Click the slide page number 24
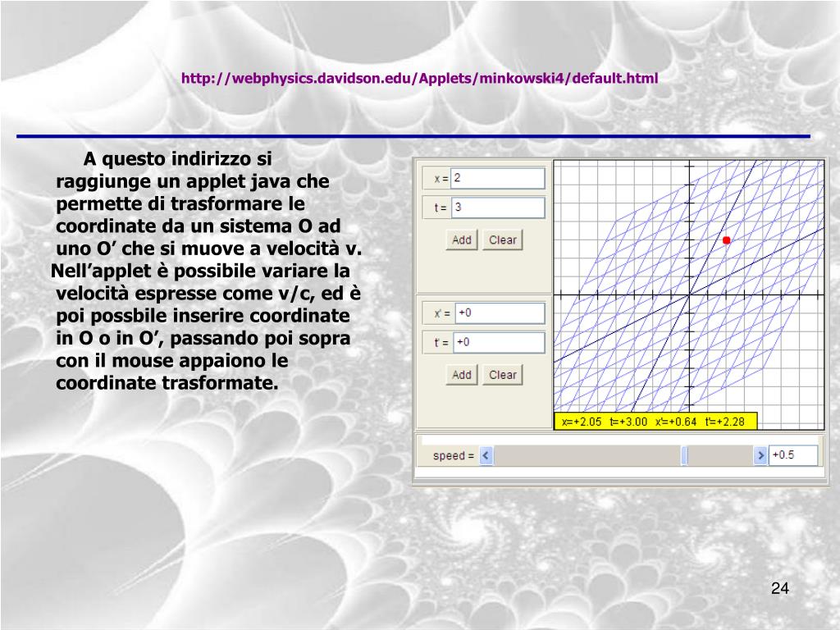This screenshot has height=630, width=840. [780, 588]
